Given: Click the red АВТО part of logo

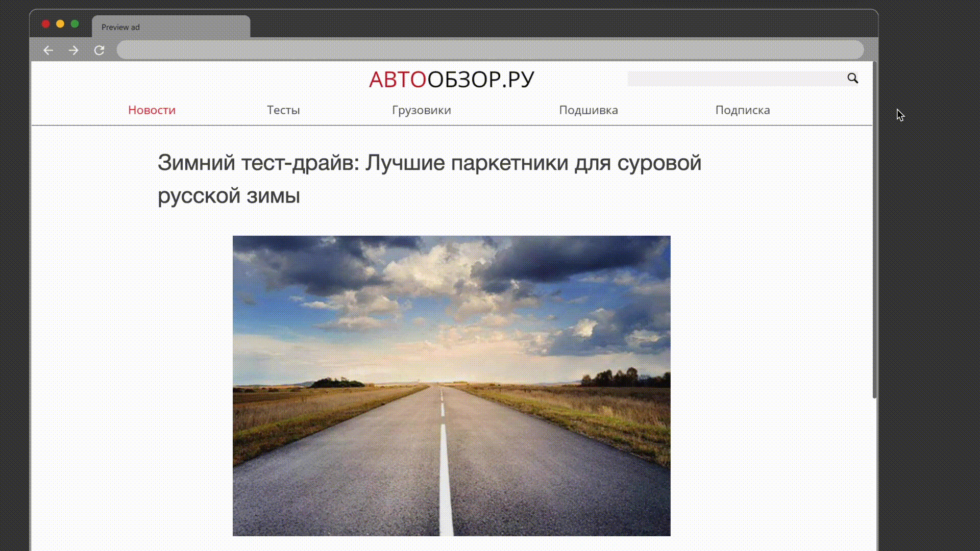Looking at the screenshot, I should (x=397, y=80).
